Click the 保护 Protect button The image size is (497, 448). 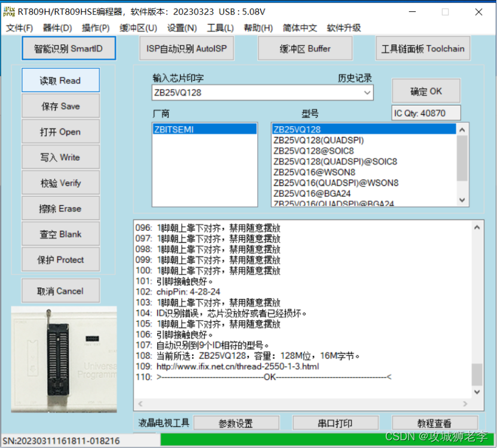(60, 260)
